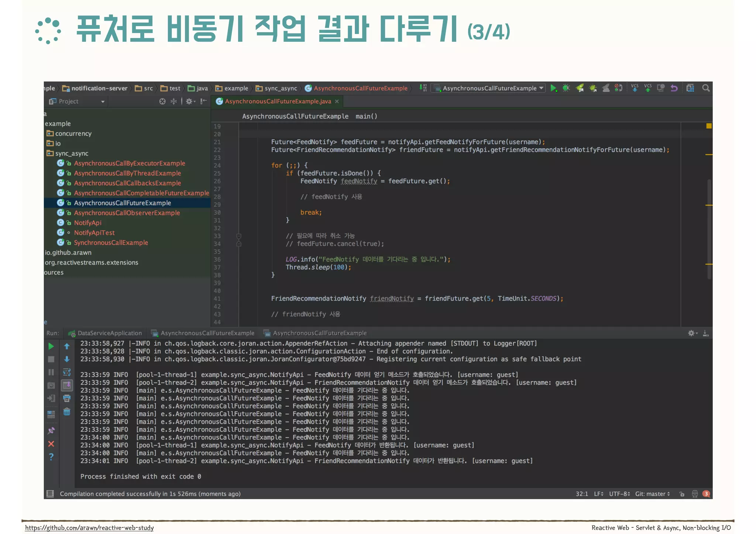The height and width of the screenshot is (534, 756).
Task: Clear console output with trash icon
Action: point(67,412)
